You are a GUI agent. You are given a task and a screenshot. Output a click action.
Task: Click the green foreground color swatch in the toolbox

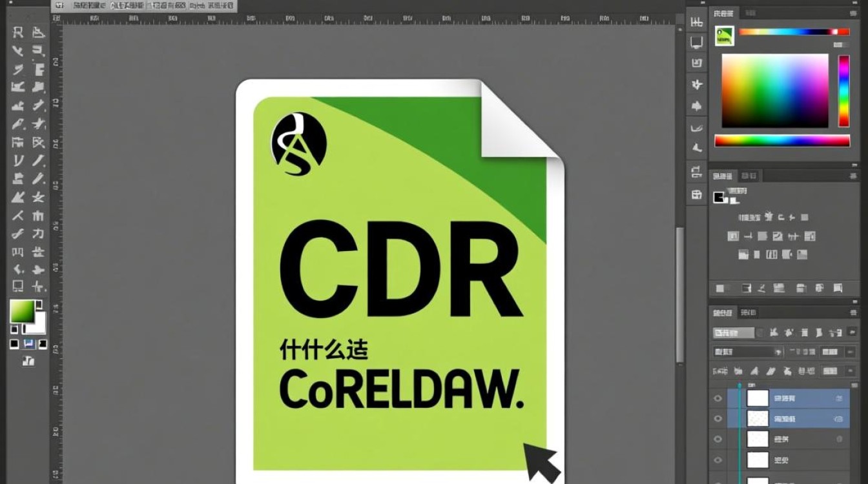pyautogui.click(x=22, y=312)
